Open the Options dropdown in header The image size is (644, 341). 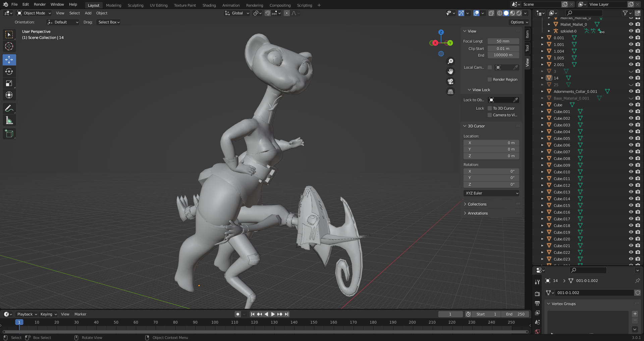click(x=519, y=22)
